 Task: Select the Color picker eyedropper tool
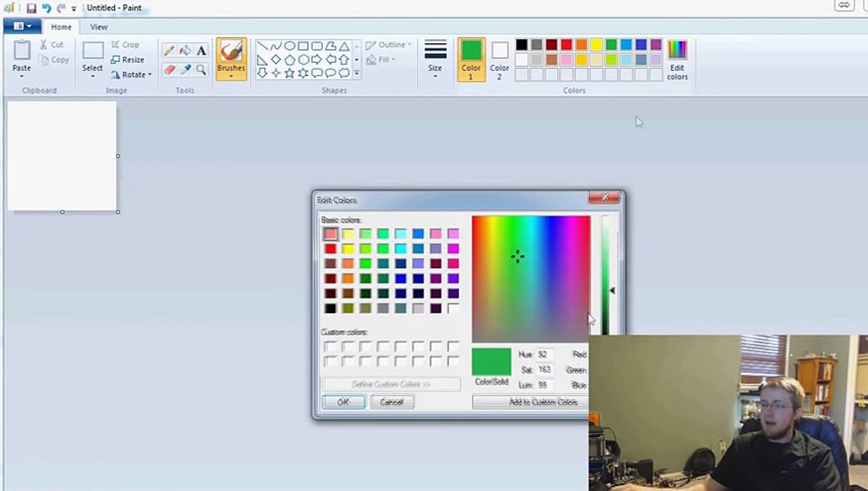click(x=185, y=70)
